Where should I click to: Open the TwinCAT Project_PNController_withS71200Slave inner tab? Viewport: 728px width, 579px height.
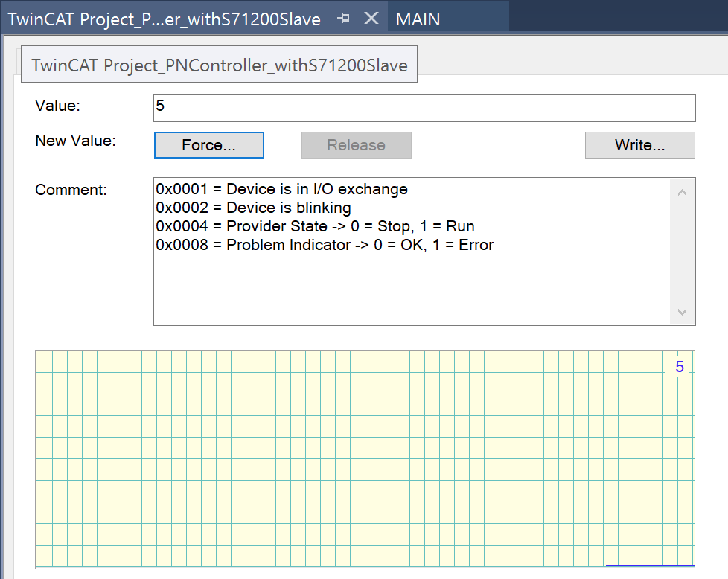(x=220, y=65)
